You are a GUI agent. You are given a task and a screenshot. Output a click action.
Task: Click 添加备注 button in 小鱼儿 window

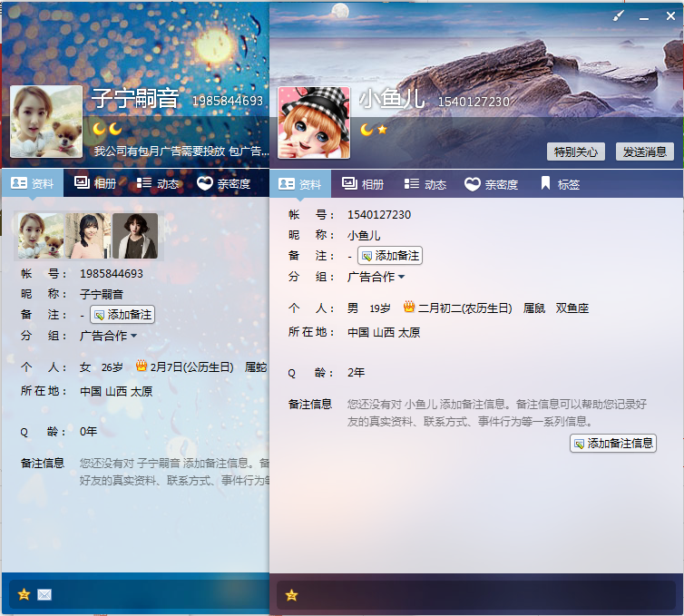point(390,256)
